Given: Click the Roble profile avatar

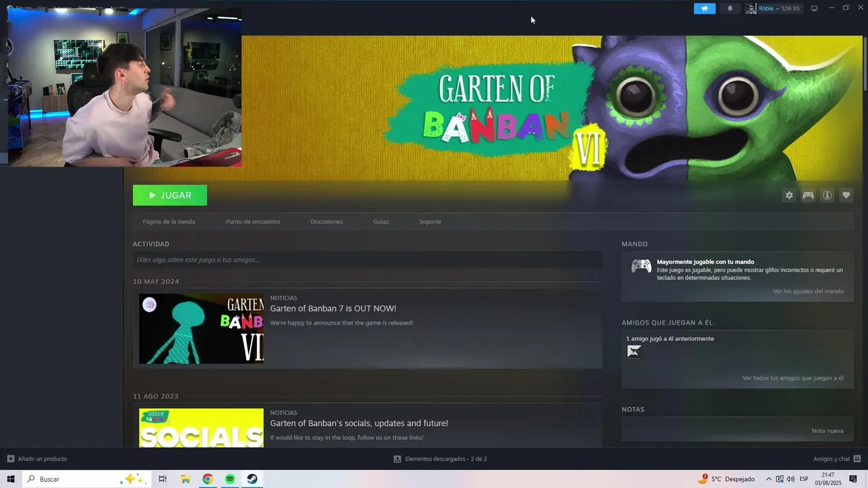Looking at the screenshot, I should point(751,8).
